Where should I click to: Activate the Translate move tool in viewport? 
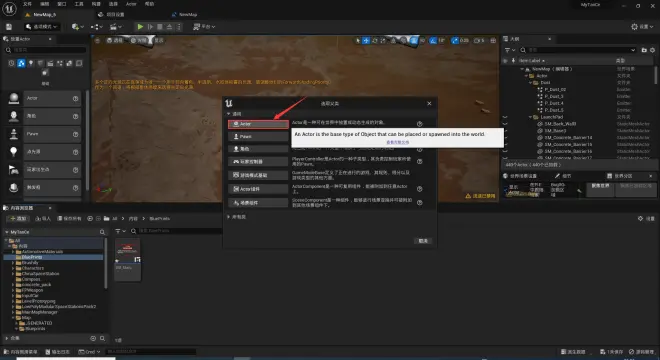(366, 40)
